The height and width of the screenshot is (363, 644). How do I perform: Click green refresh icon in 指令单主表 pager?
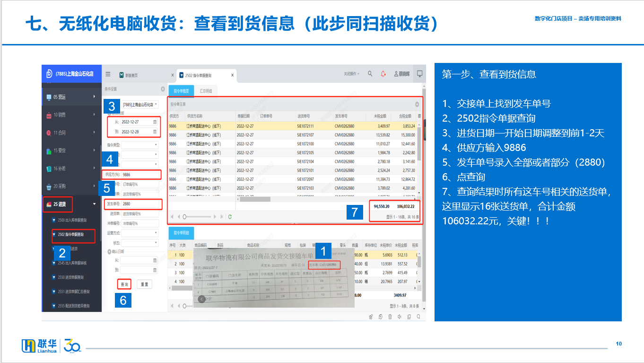click(x=230, y=216)
